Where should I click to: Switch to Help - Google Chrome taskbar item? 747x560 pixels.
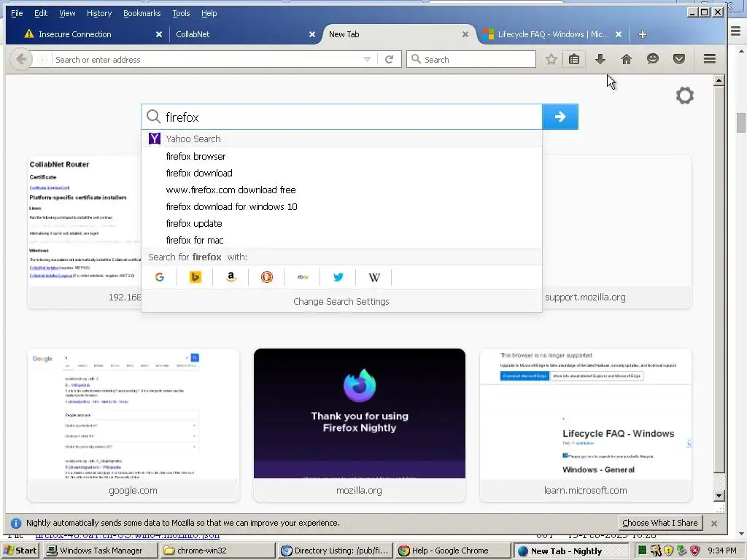pyautogui.click(x=452, y=551)
